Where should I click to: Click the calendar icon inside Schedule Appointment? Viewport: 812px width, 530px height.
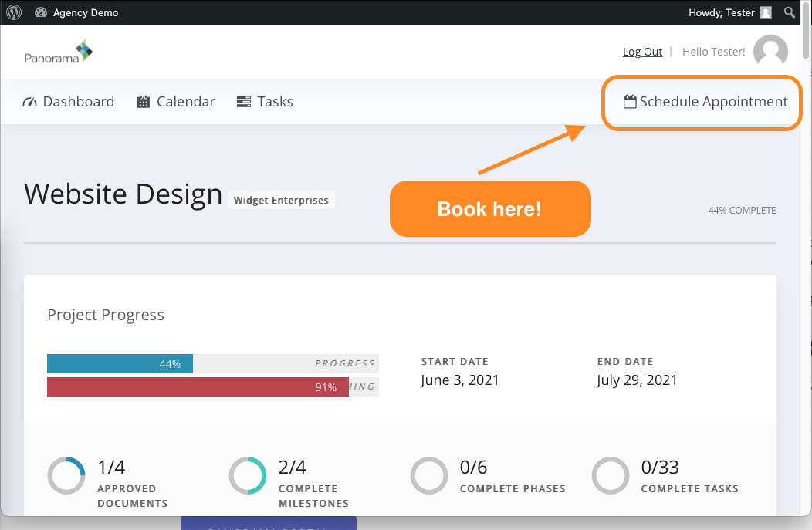coord(630,101)
